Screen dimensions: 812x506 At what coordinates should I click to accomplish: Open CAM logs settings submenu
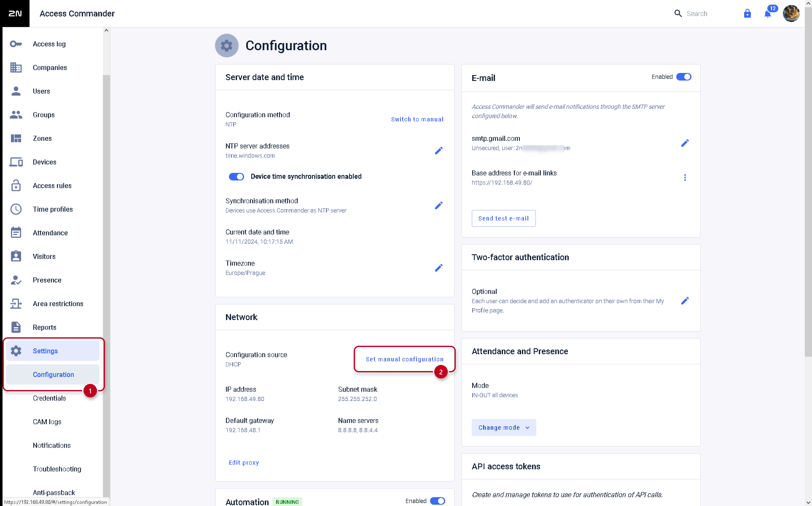click(52, 422)
